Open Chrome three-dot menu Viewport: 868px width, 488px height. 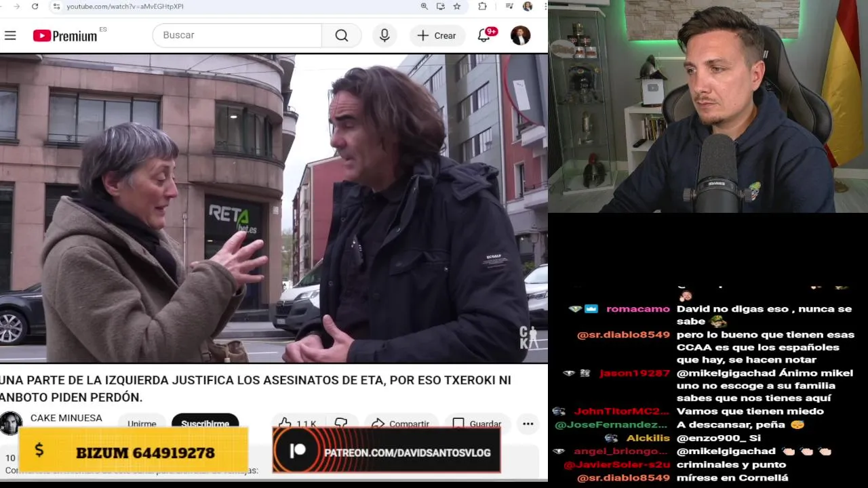[545, 6]
